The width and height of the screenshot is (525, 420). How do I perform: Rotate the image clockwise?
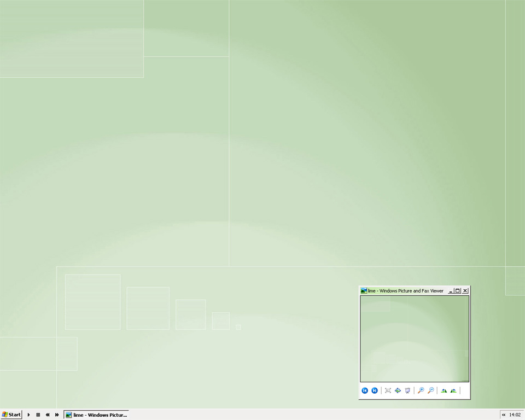tap(444, 390)
